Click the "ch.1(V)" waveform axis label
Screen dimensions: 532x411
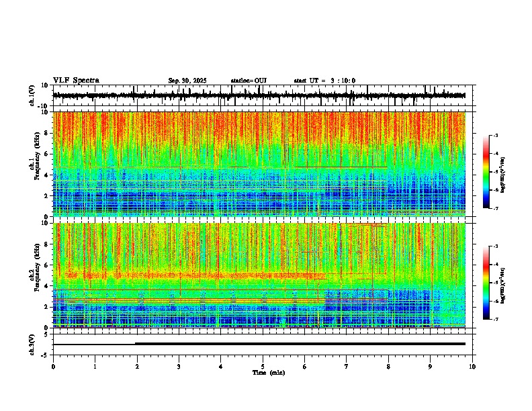coord(32,95)
